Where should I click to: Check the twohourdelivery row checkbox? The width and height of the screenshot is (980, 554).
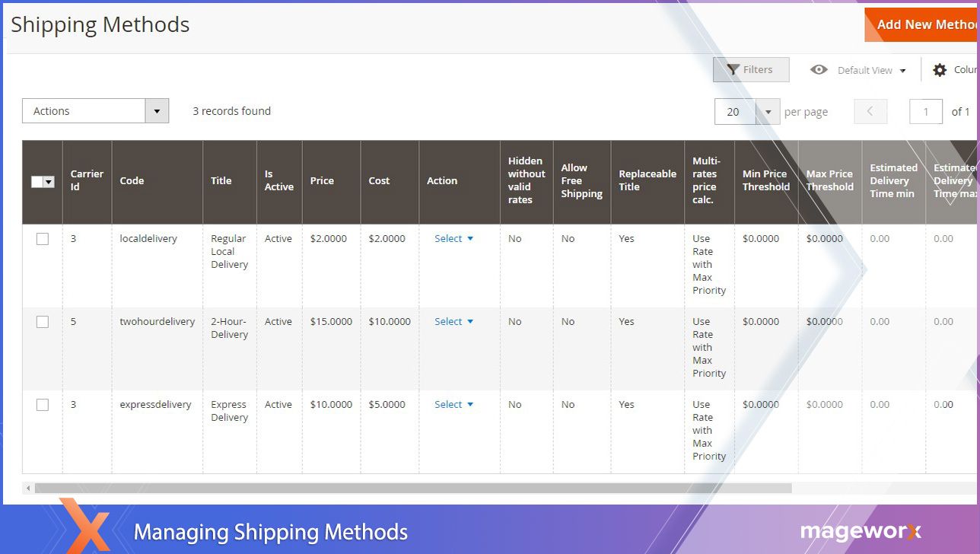click(42, 321)
